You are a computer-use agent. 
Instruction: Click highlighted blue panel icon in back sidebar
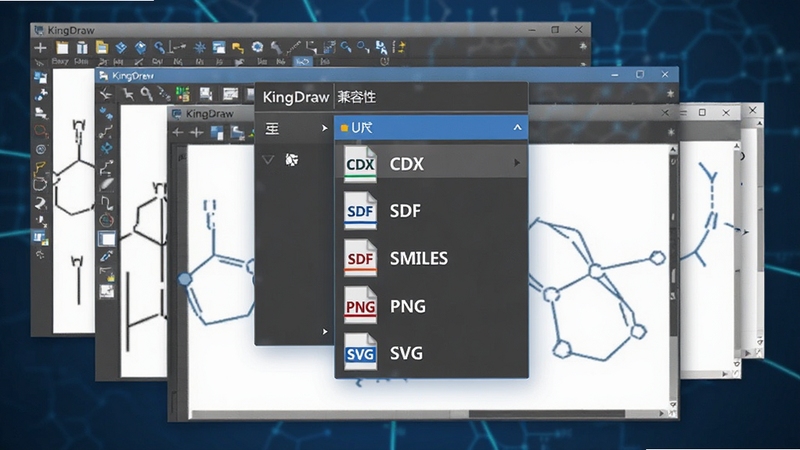[40, 237]
